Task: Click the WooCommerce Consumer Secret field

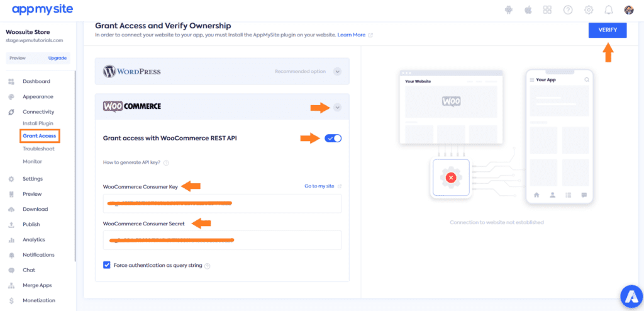Action: (222, 240)
